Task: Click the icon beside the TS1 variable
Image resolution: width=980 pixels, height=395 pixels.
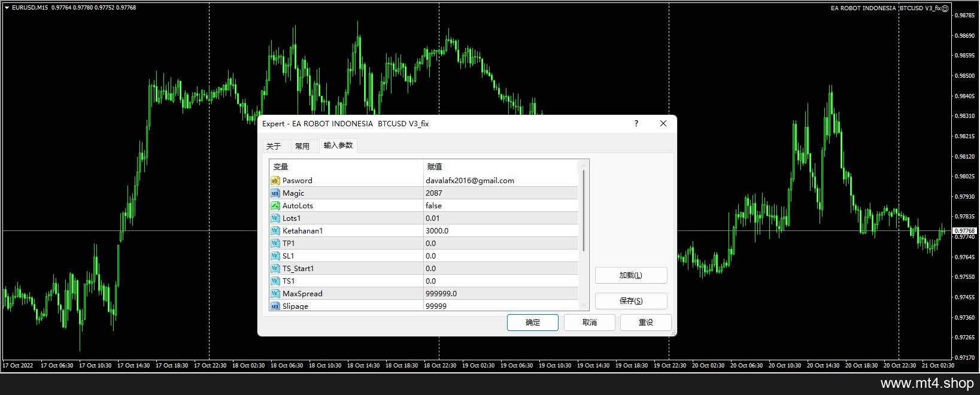Action: coord(275,281)
